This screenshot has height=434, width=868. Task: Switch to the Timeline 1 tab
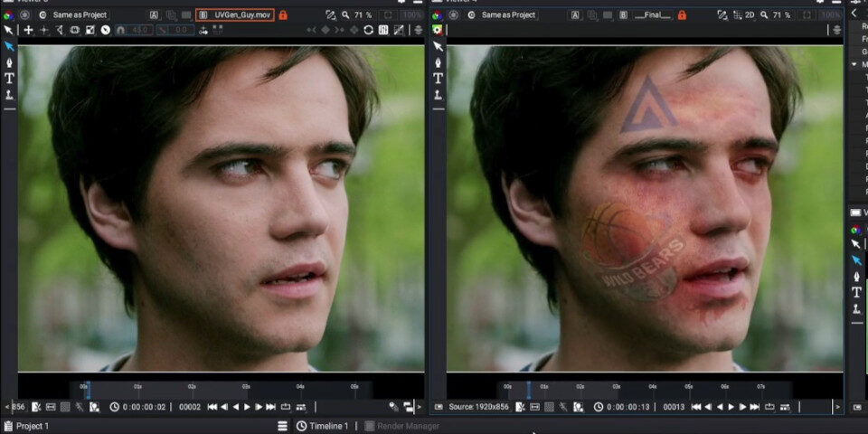328,426
